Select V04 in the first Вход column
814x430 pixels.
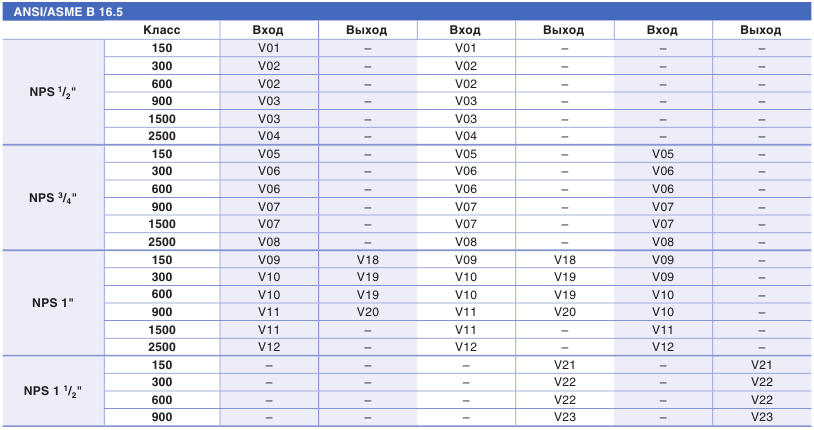click(x=269, y=136)
